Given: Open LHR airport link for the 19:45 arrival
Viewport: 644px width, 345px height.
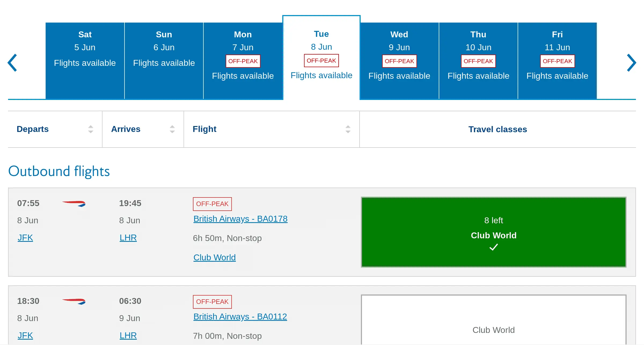Looking at the screenshot, I should point(128,238).
